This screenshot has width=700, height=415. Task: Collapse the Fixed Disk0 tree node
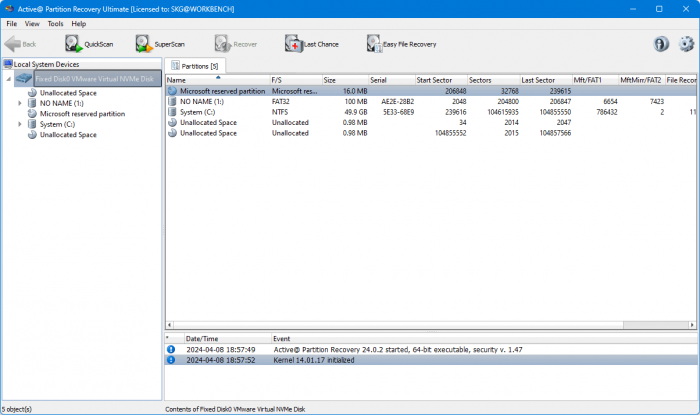pyautogui.click(x=7, y=78)
